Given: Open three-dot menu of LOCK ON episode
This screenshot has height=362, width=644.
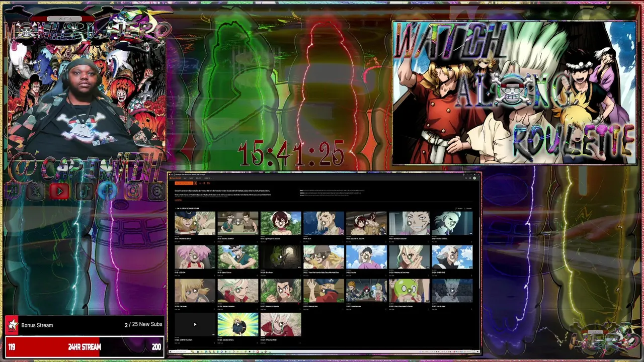Looking at the screenshot, I should (214, 275).
